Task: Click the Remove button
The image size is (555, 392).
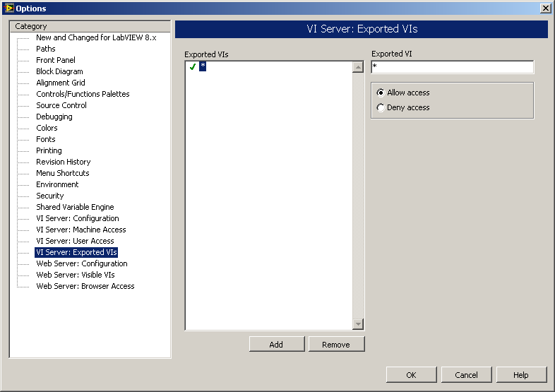Action: [x=336, y=344]
